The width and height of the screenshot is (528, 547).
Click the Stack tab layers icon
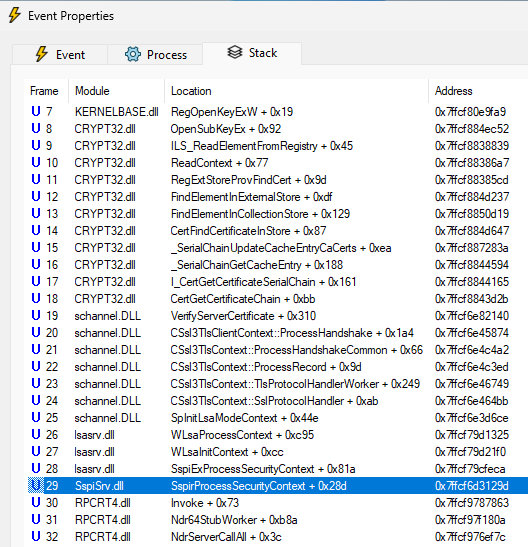tap(235, 53)
